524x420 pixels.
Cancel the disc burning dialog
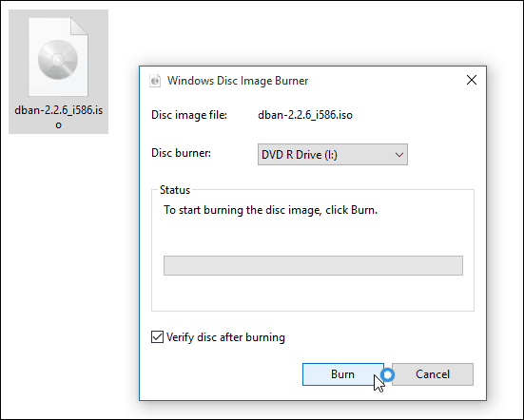(433, 374)
